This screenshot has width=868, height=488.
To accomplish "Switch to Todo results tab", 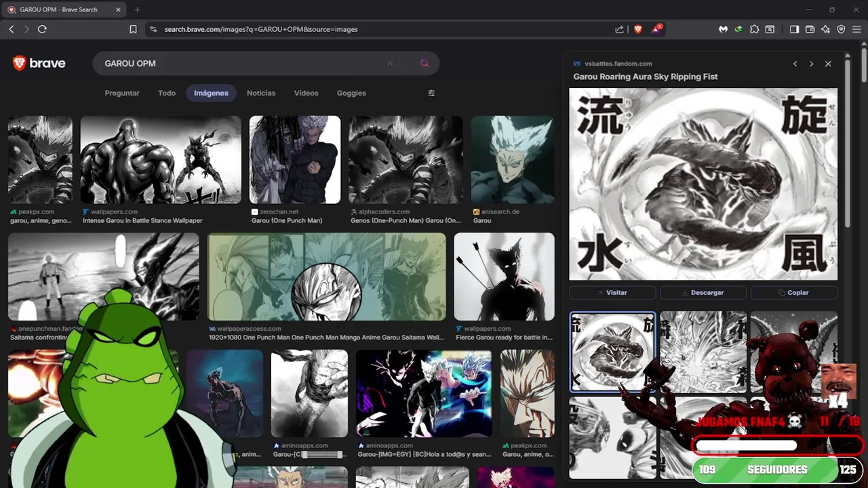I will pyautogui.click(x=167, y=93).
